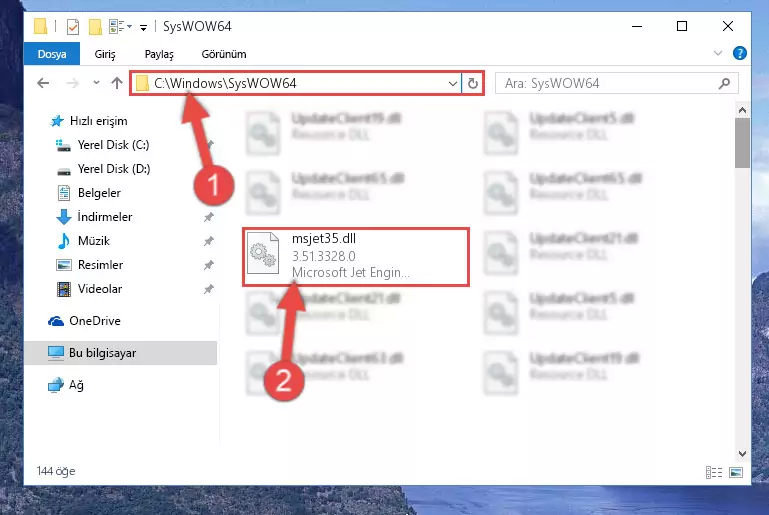Click version text 3.51.3328.0

tap(324, 256)
